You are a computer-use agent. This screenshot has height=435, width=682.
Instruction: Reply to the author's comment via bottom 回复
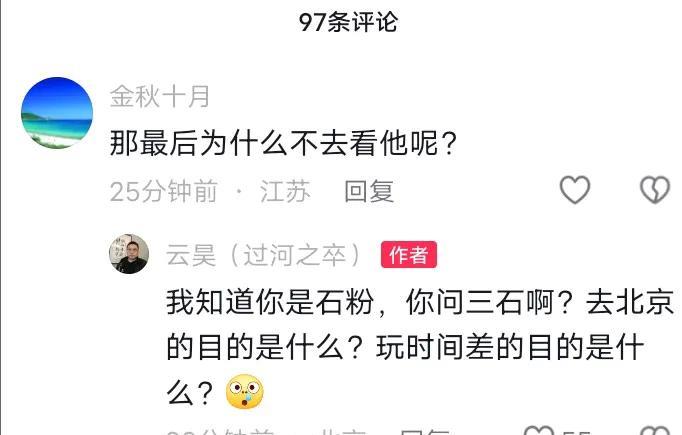[x=424, y=432]
